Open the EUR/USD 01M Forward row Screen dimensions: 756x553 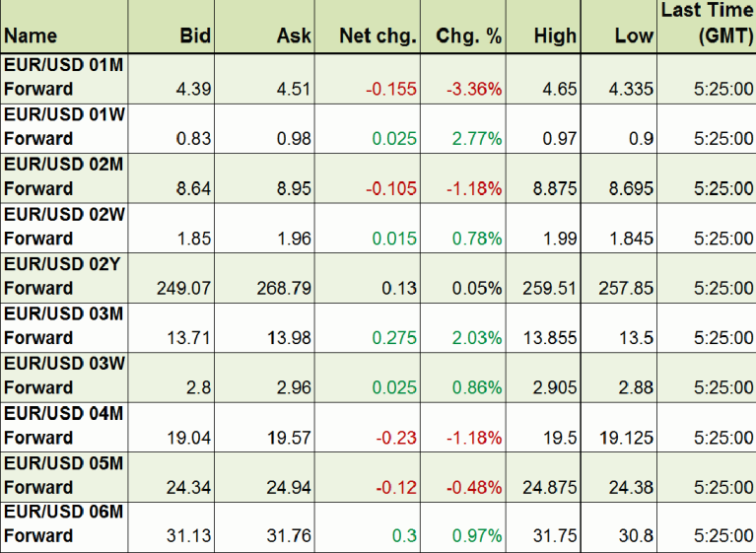tap(64, 78)
